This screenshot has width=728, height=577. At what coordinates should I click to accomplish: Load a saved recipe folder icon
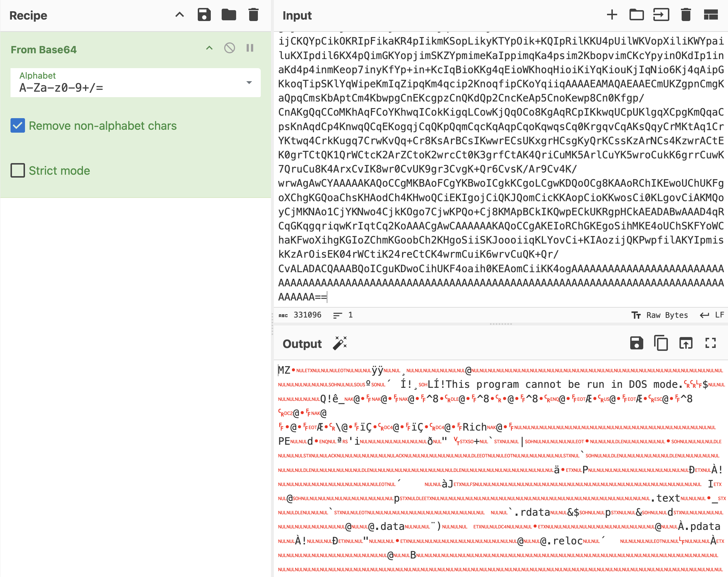(229, 15)
